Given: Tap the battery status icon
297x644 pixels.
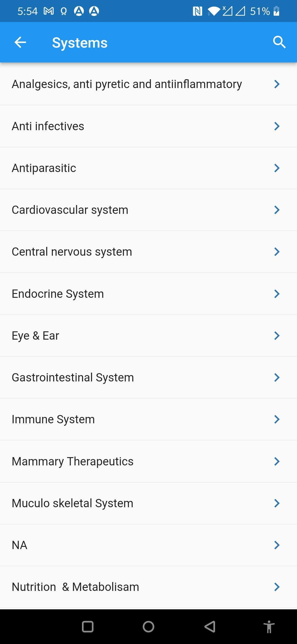Looking at the screenshot, I should click(276, 11).
